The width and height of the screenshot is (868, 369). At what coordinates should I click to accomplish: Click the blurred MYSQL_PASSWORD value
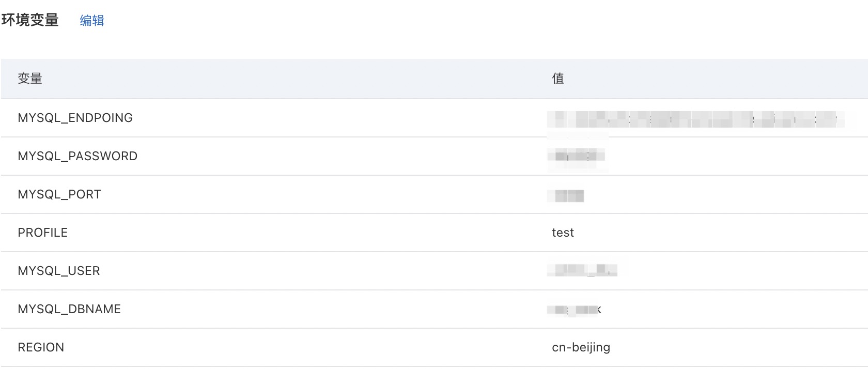[577, 155]
